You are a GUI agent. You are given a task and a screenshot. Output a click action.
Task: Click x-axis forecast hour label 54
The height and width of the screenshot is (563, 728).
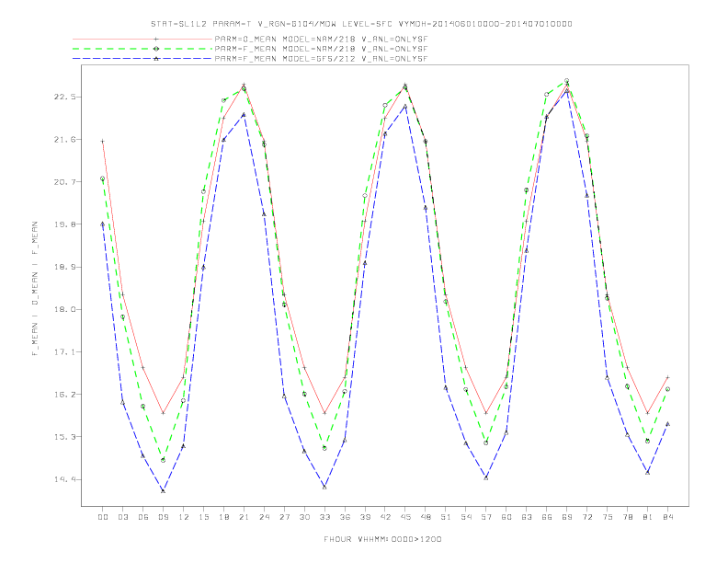point(466,517)
